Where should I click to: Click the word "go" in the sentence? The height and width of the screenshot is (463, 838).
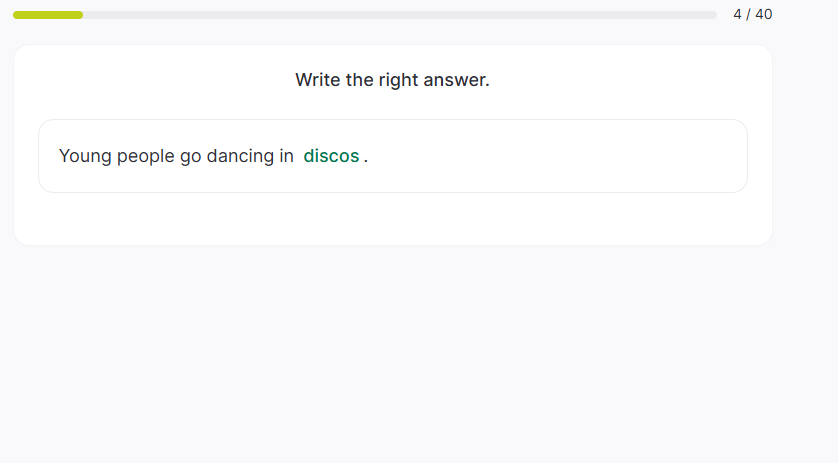click(191, 156)
